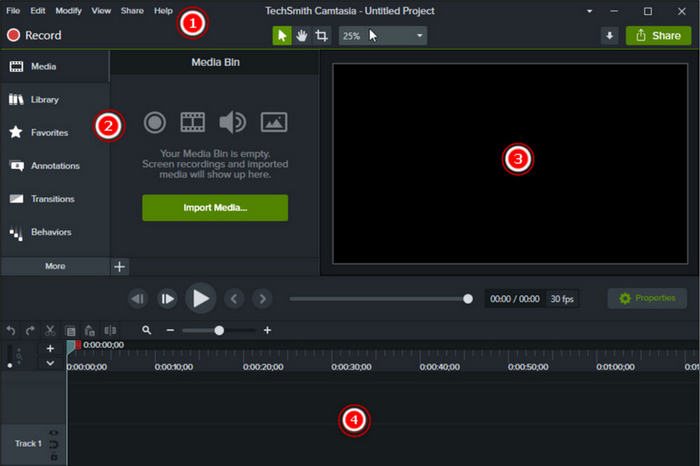This screenshot has width=700, height=466.
Task: Open the File menu
Action: (13, 11)
